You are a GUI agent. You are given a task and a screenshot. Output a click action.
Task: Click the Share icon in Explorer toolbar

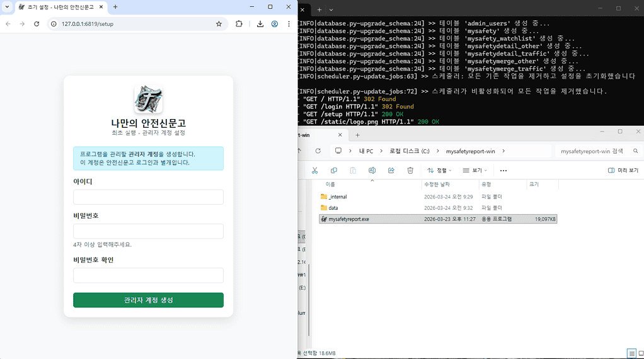point(391,171)
